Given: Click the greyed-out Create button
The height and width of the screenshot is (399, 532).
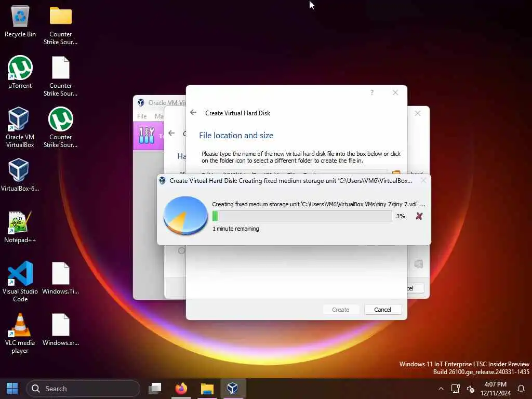Looking at the screenshot, I should [x=341, y=310].
